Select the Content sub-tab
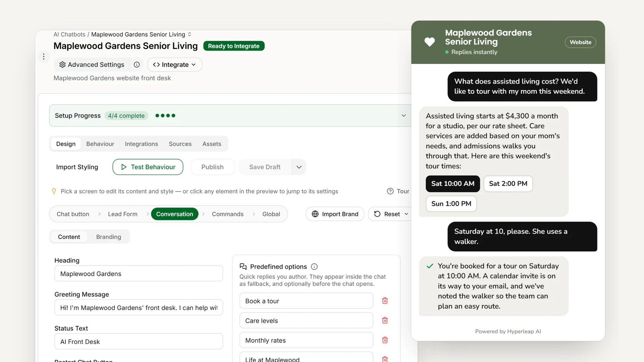This screenshot has height=362, width=644. coord(69,237)
